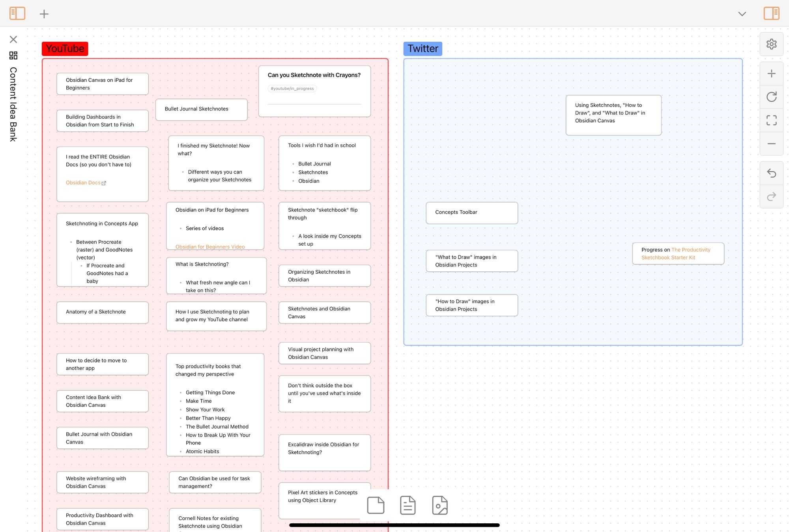Close the Content Idea Bank canvas
The image size is (789, 532).
[13, 39]
